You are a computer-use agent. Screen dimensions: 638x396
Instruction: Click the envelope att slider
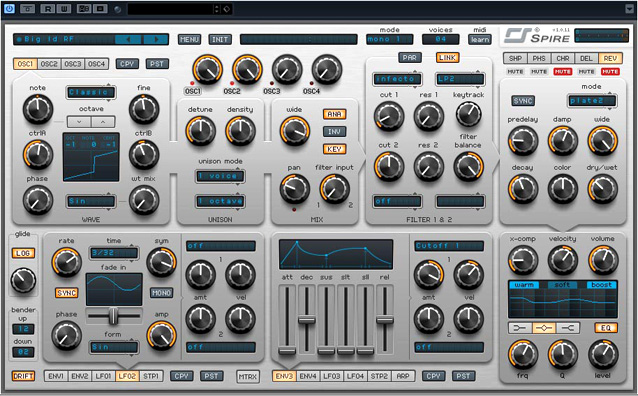(x=287, y=320)
